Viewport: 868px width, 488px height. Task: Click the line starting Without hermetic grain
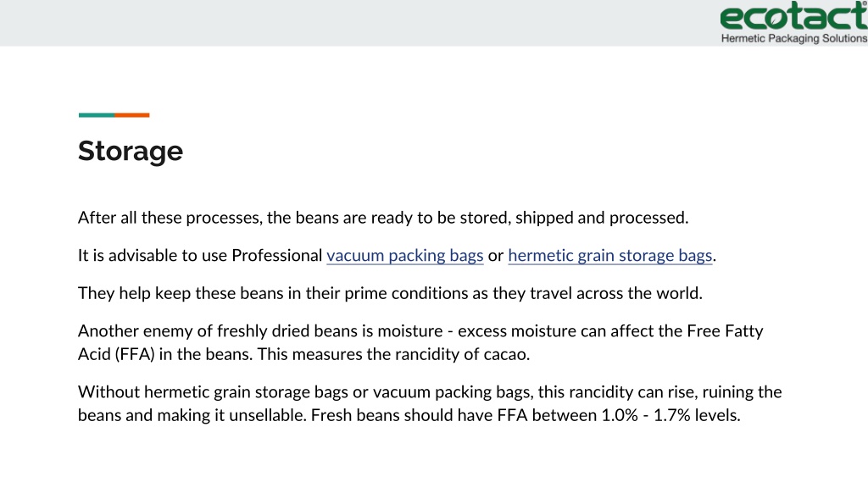430,392
